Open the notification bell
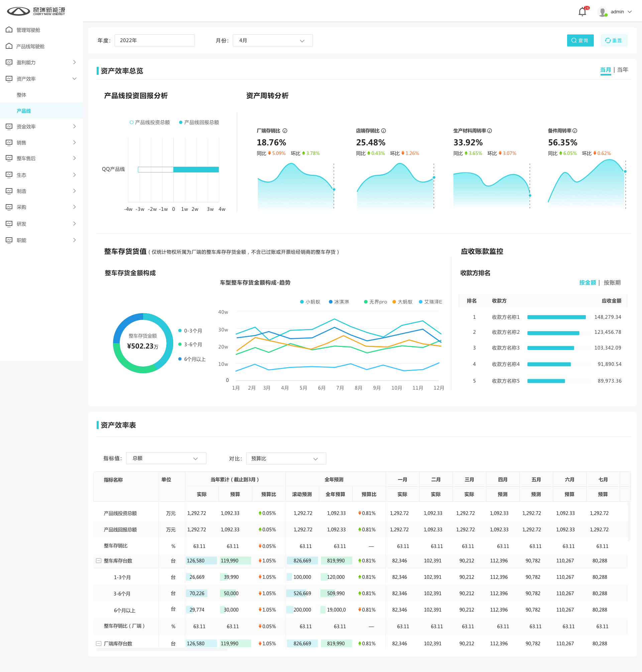 (582, 12)
